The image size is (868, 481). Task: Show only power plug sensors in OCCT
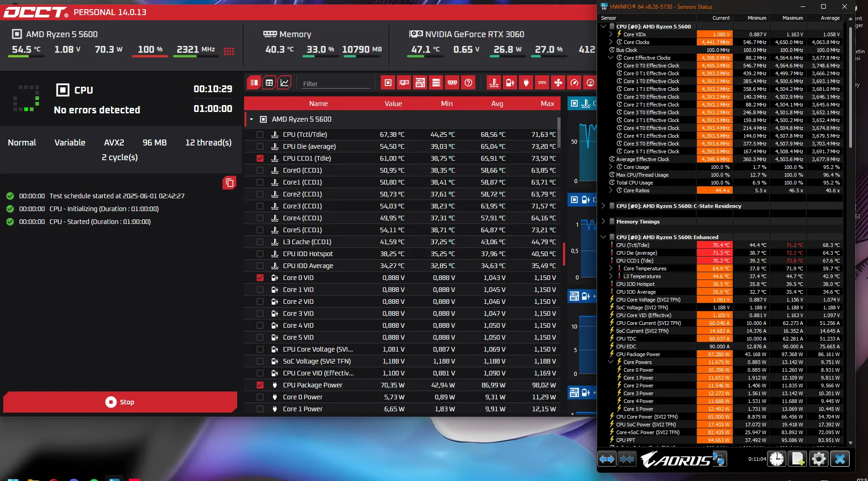coord(526,83)
